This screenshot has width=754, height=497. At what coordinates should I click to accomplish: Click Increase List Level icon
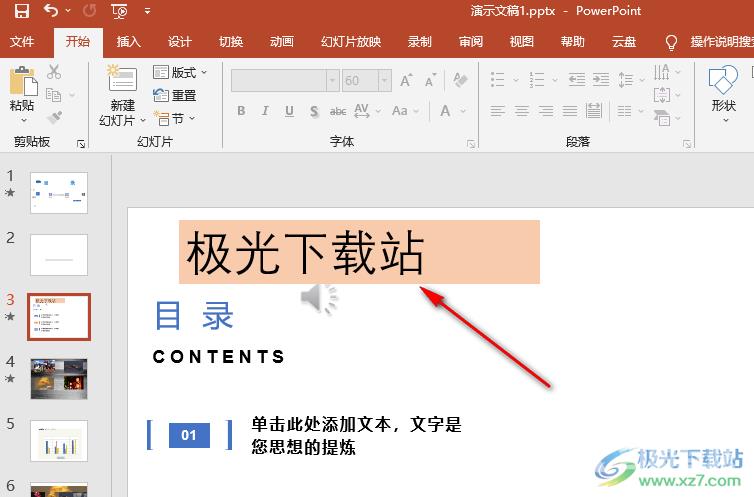coord(601,80)
